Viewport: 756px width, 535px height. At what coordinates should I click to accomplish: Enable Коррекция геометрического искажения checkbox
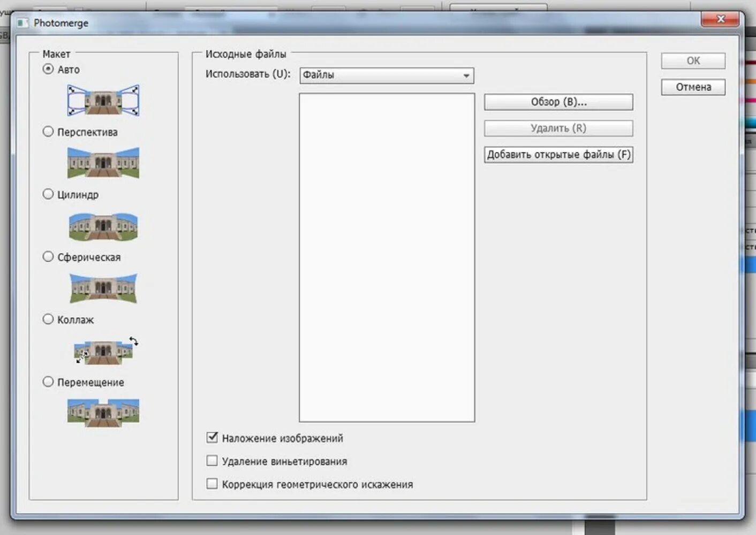click(x=212, y=484)
